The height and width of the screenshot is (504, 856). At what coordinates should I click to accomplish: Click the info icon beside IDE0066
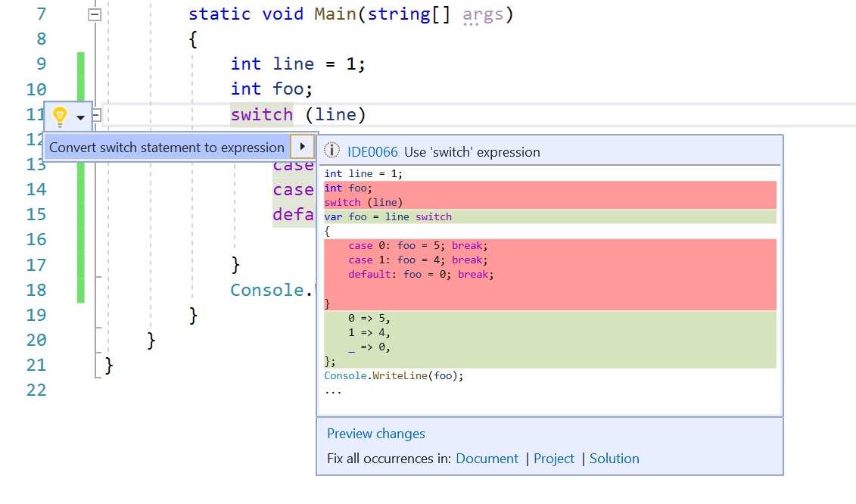tap(332, 150)
